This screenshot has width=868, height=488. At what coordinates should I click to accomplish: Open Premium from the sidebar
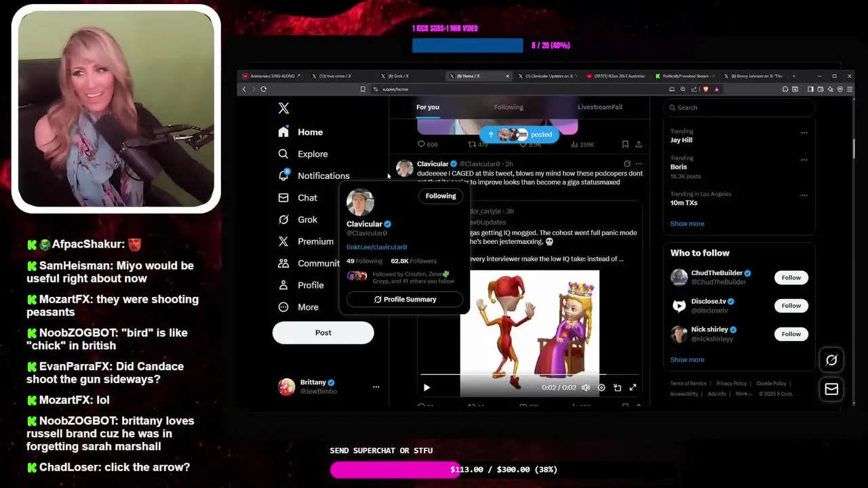tap(306, 241)
